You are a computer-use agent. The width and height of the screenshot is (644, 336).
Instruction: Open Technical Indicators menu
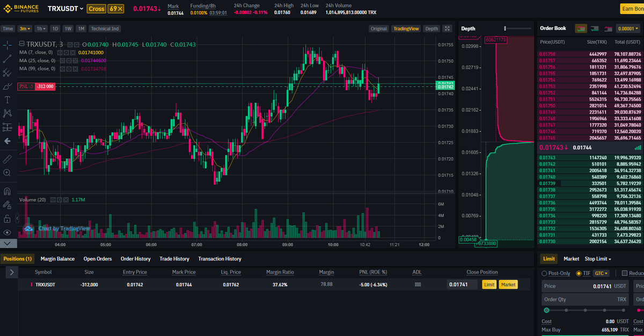tap(105, 28)
